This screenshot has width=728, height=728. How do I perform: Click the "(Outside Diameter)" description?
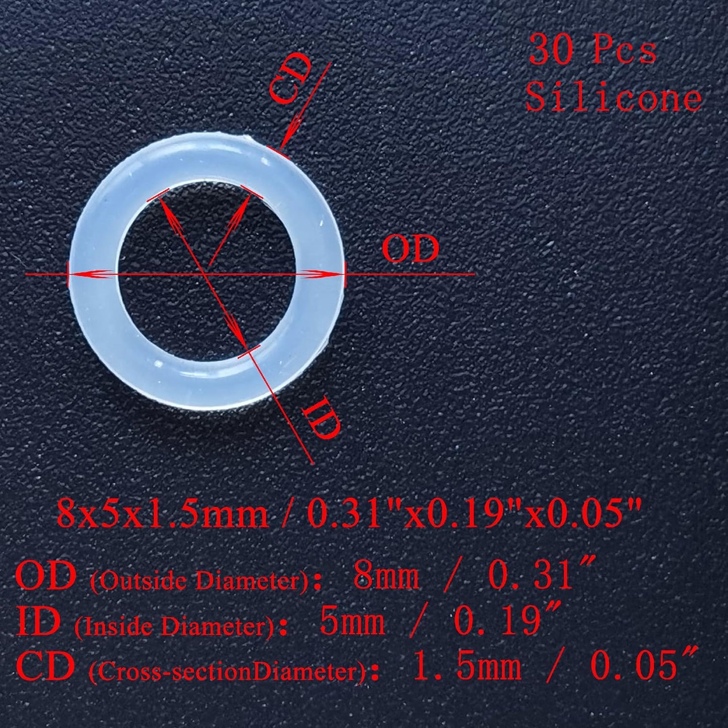point(200,582)
